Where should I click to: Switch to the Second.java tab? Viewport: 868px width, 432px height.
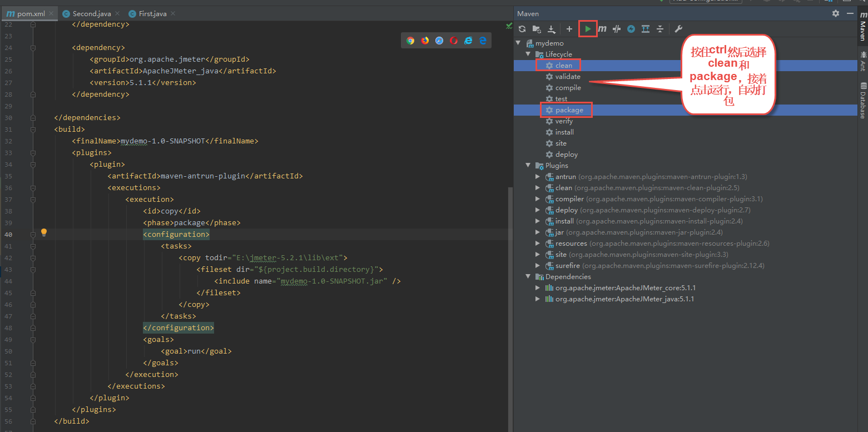pos(91,13)
